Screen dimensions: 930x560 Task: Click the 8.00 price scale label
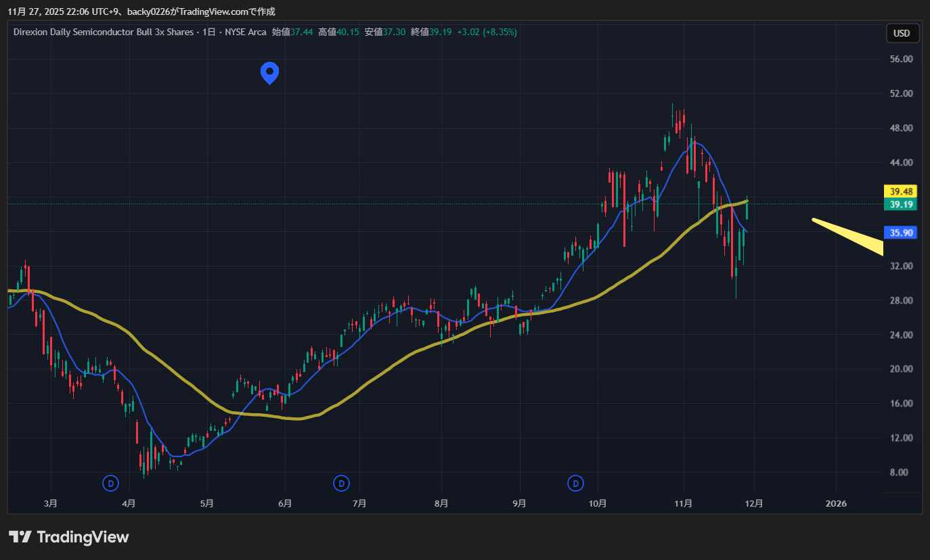pos(900,472)
